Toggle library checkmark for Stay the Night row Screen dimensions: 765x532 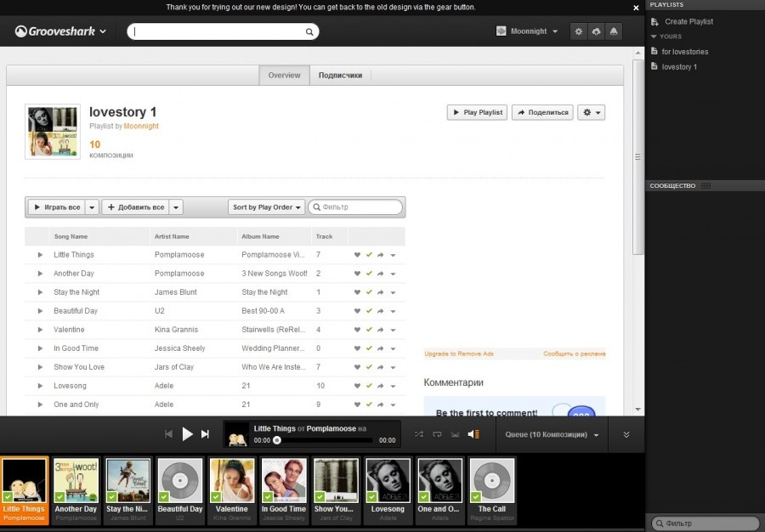(x=369, y=292)
